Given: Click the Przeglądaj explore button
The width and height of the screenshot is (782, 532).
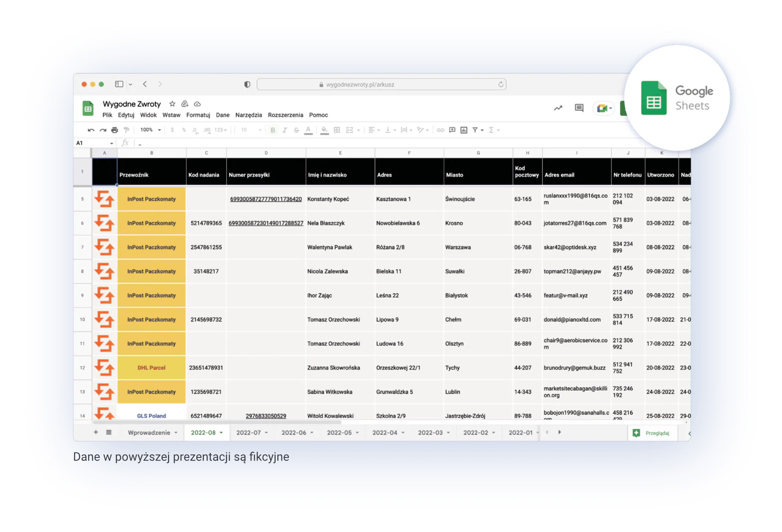Looking at the screenshot, I should [652, 433].
